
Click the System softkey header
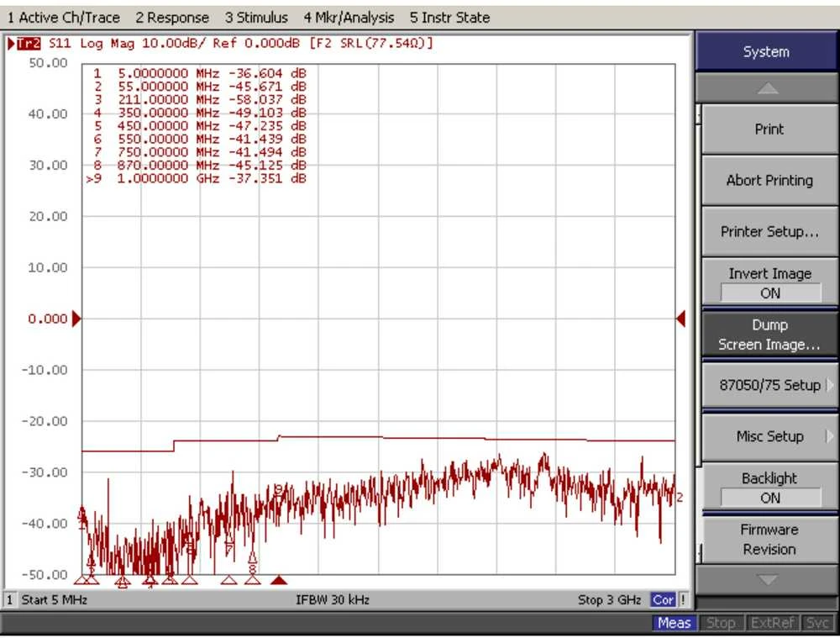pos(766,51)
